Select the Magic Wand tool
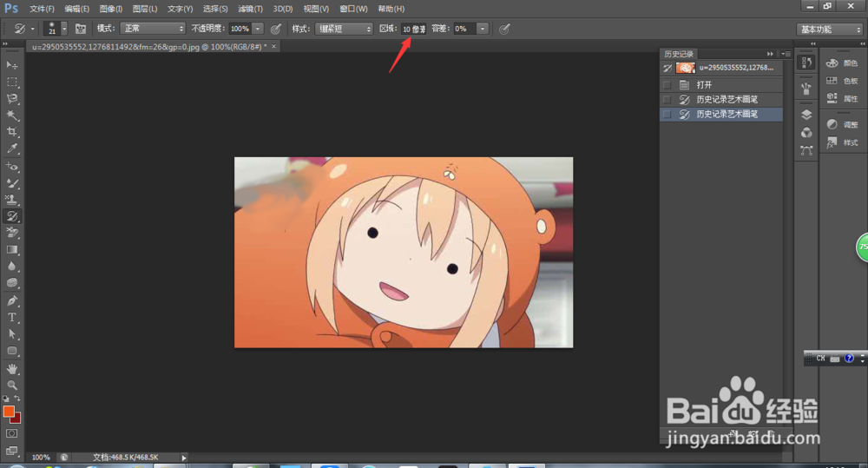 pos(11,115)
